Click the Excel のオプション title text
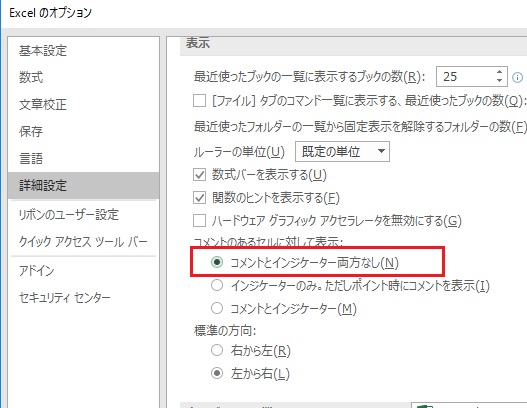Screen dimensions: 527x408 50,13
